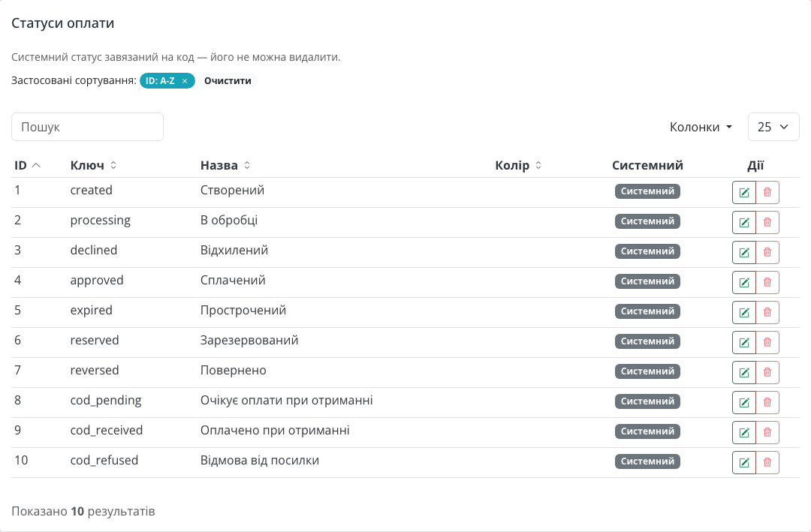Click the Системний badge in the created row
Screen dimensions: 811x532
click(x=647, y=191)
